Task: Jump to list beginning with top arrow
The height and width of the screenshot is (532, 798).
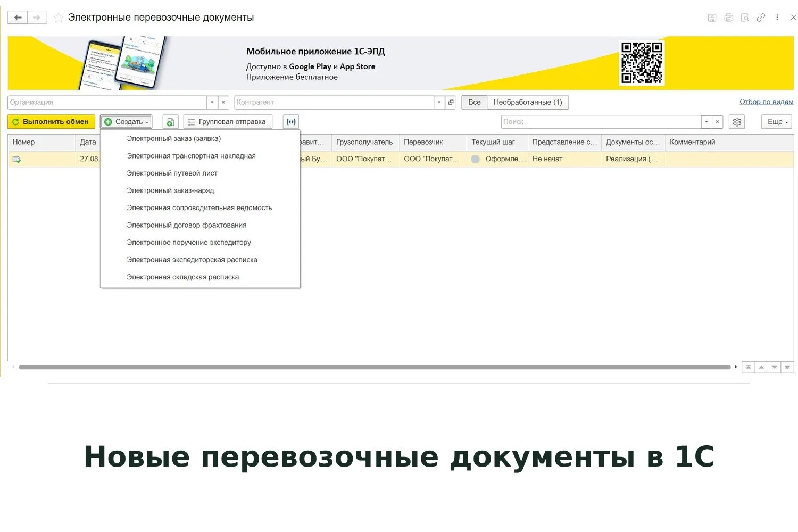Action: pos(749,367)
